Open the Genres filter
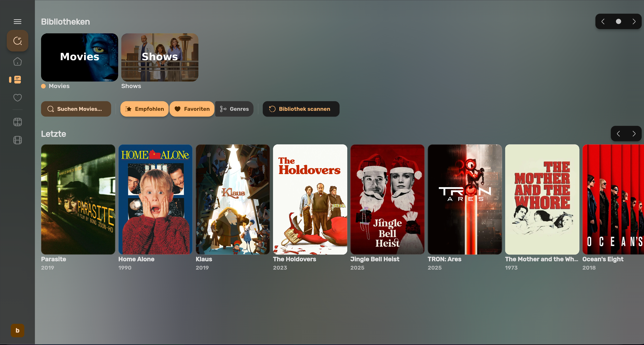 [x=234, y=109]
